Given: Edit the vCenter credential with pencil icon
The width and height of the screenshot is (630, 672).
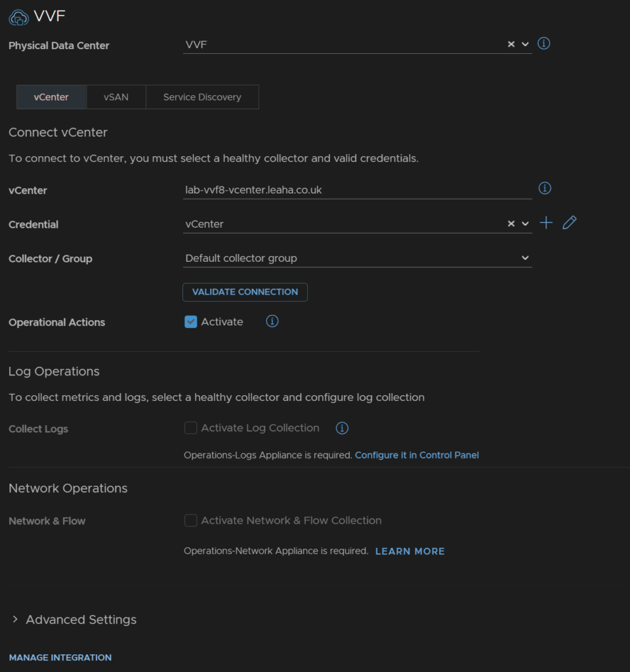Looking at the screenshot, I should (x=569, y=223).
